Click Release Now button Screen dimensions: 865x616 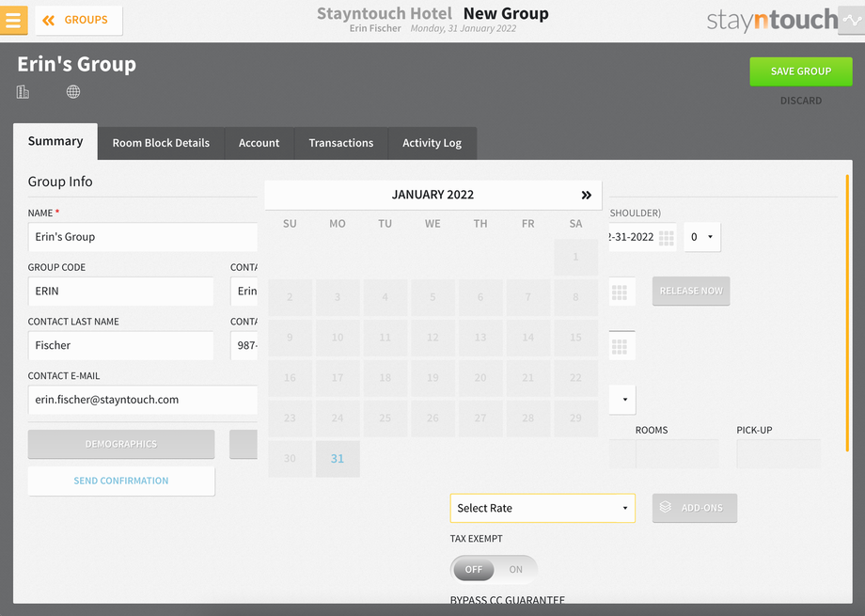coord(691,291)
